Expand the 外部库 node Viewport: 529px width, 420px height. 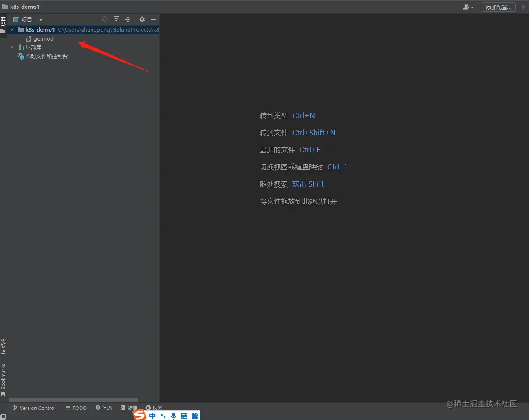(x=12, y=47)
